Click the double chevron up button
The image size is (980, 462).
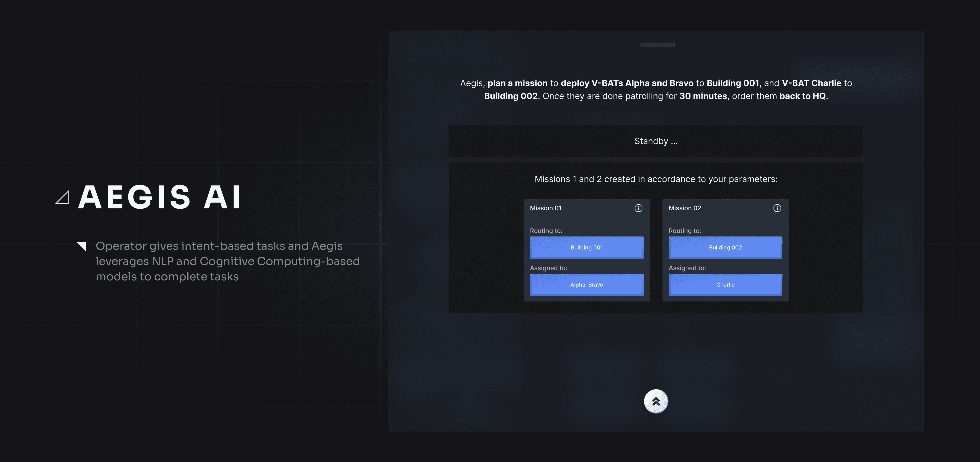[656, 401]
